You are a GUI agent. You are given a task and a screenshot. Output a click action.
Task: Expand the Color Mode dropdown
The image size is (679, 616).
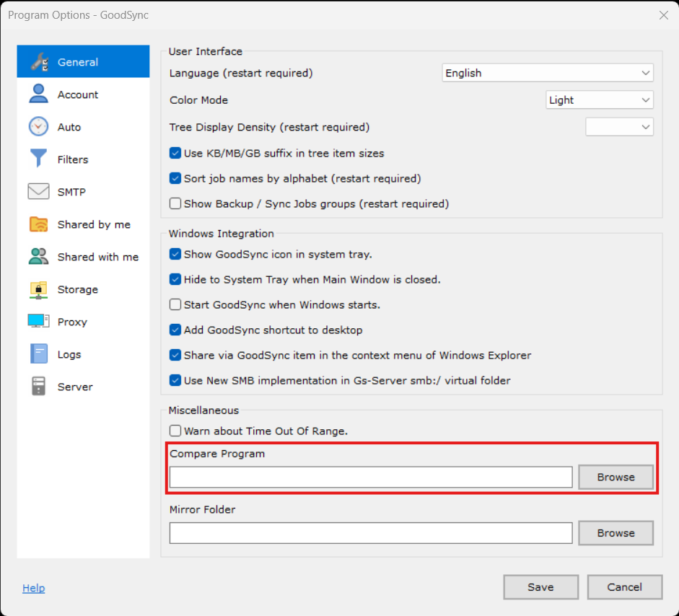(599, 100)
